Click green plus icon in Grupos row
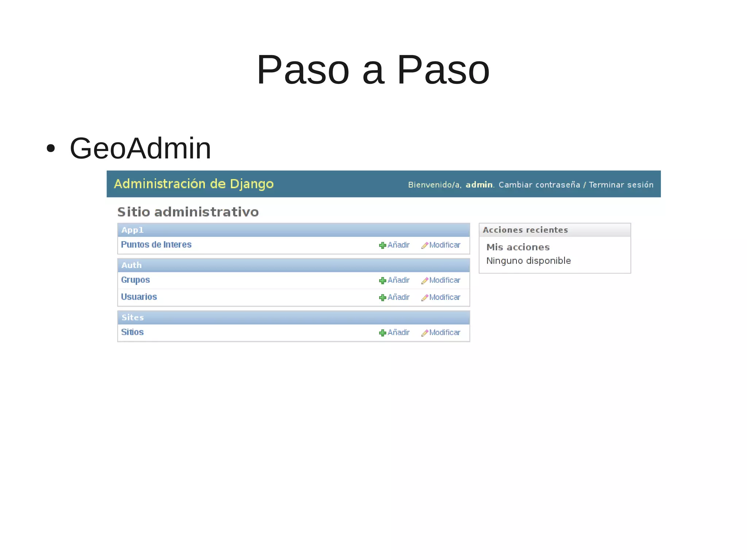 382,281
